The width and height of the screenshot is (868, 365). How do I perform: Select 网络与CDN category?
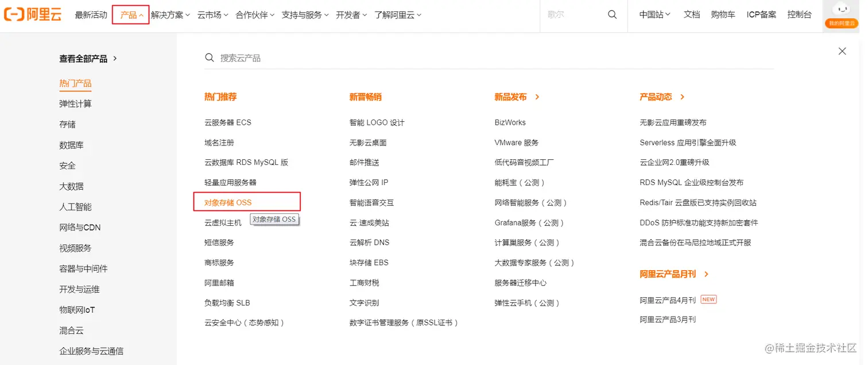click(80, 228)
